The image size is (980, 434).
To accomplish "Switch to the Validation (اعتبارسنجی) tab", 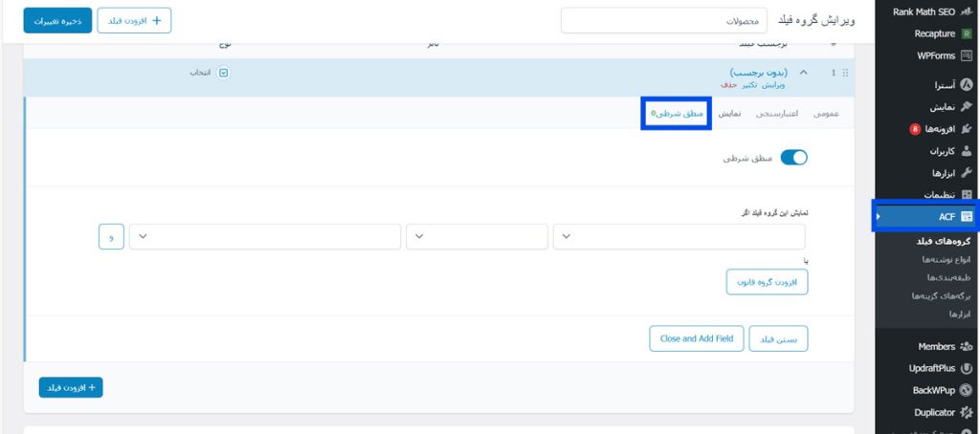I will pyautogui.click(x=776, y=114).
